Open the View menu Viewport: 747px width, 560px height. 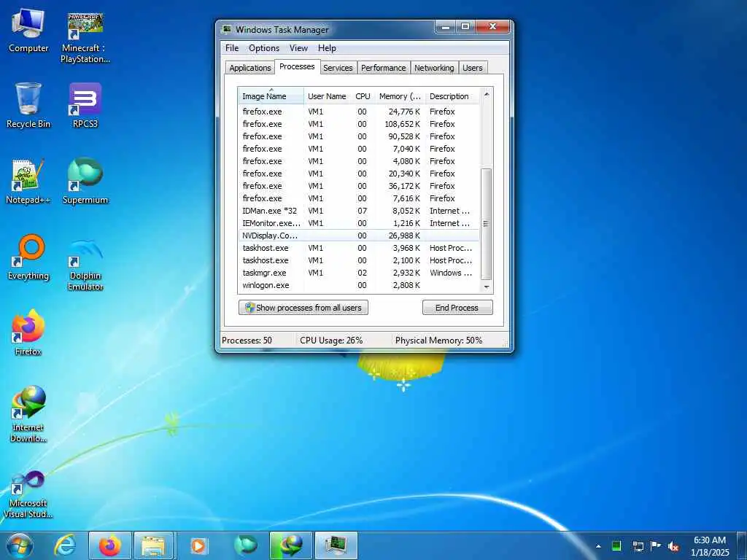coord(298,48)
